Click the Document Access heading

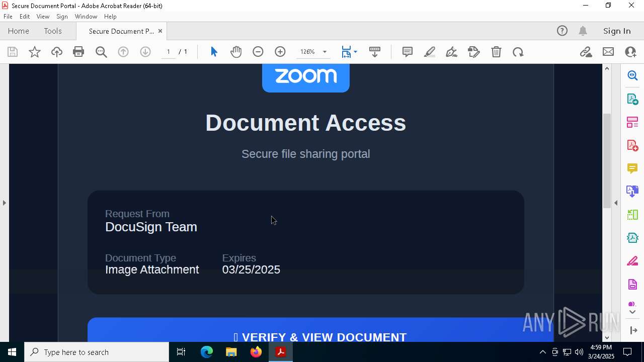coord(306,123)
